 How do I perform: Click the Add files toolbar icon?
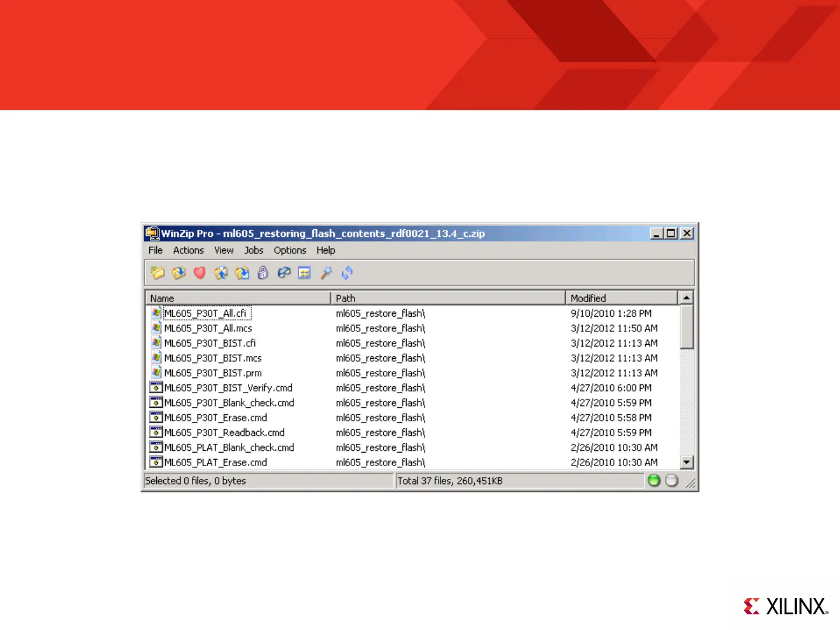220,272
